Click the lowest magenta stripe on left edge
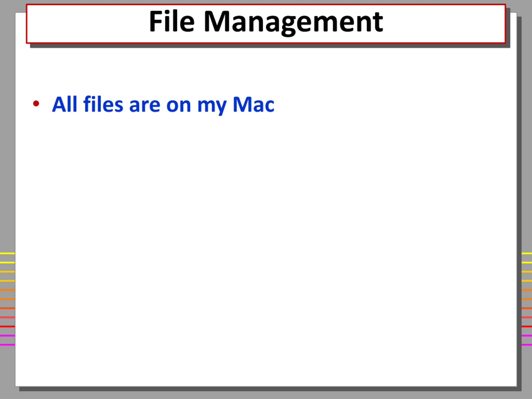 coord(7,345)
